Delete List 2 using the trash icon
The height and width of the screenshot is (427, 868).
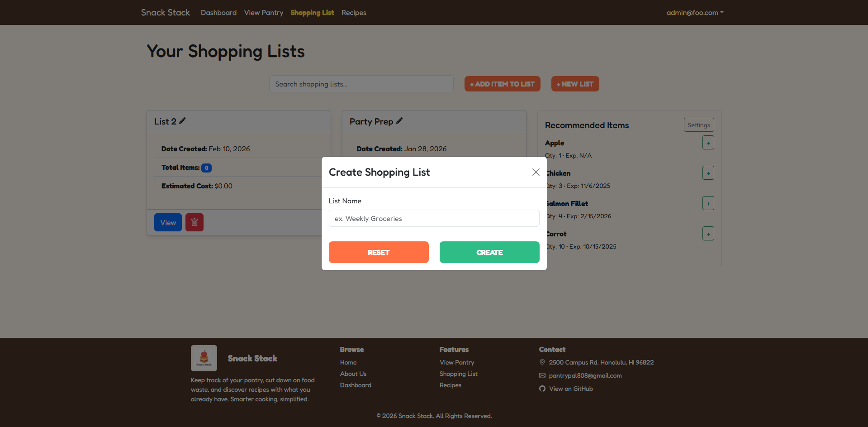(x=194, y=222)
